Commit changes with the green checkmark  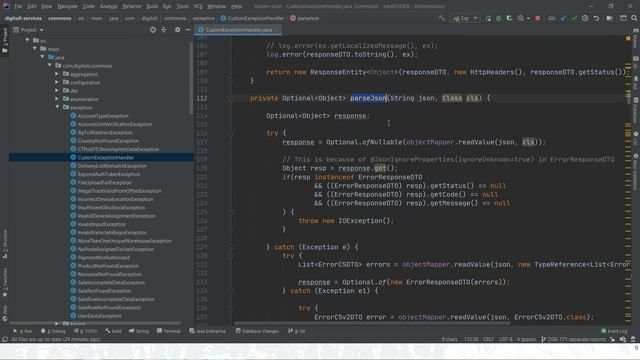574,18
